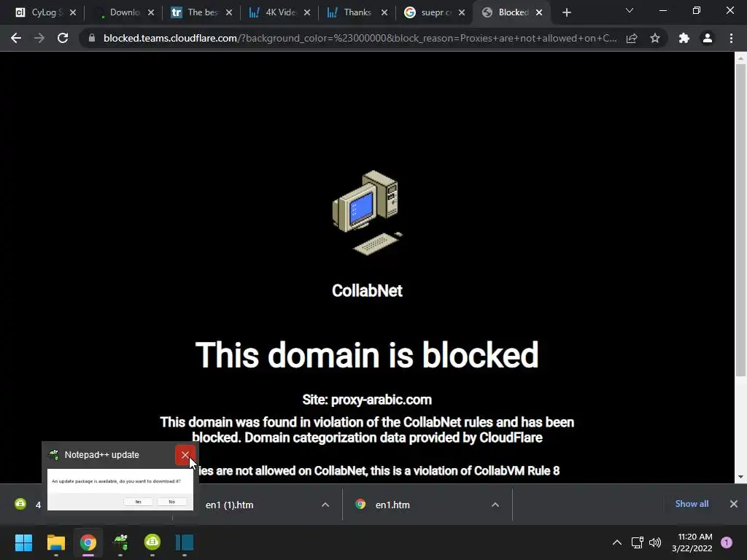
Task: Open the en1 (1).htm download
Action: (229, 505)
